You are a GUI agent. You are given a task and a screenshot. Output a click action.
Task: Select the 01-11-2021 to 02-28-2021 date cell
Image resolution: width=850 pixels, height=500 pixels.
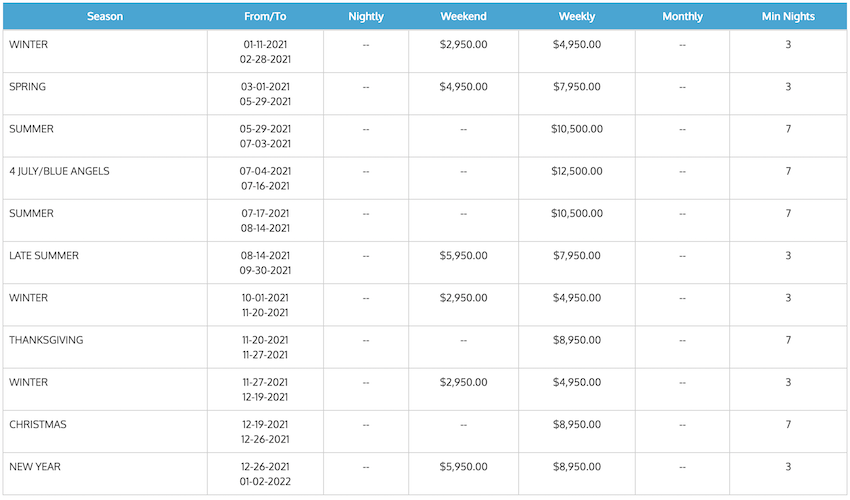pos(265,52)
